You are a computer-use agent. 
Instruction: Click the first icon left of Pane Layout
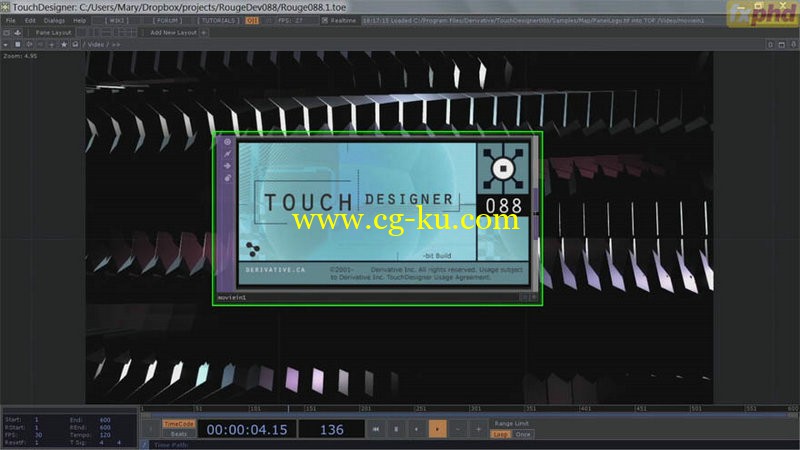point(7,33)
